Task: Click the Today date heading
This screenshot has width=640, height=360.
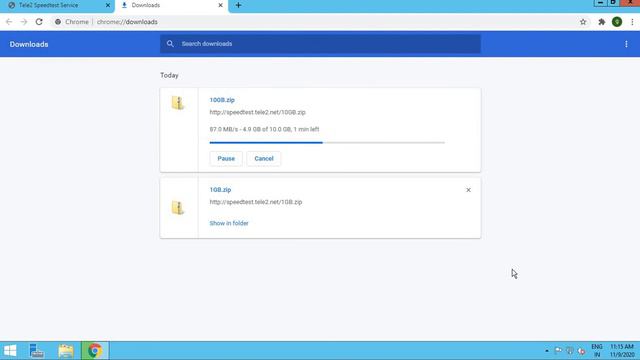Action: pos(169,76)
